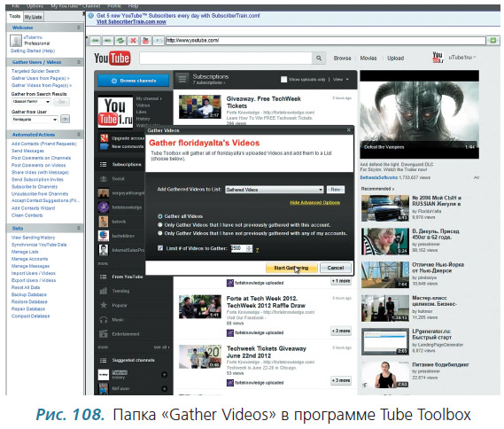Open the Manage Lists link in Data
This screenshot has width=504, height=429.
point(25,252)
